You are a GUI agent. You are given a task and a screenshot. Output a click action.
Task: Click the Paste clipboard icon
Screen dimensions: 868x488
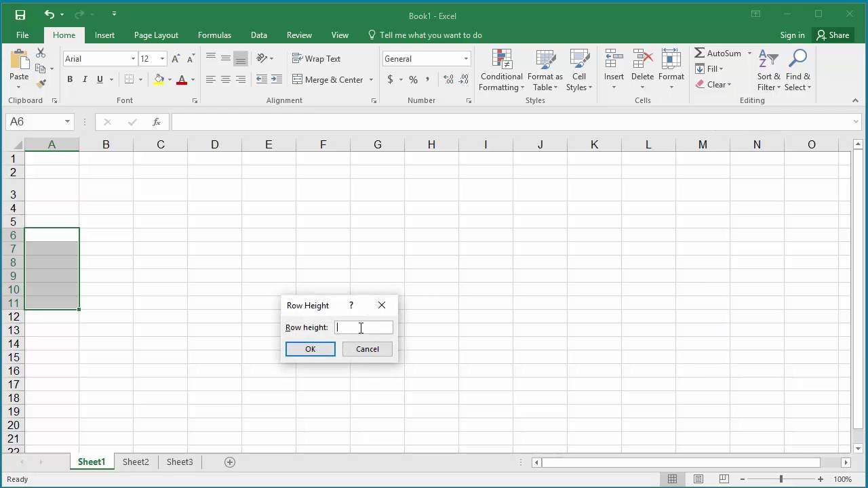(x=19, y=59)
